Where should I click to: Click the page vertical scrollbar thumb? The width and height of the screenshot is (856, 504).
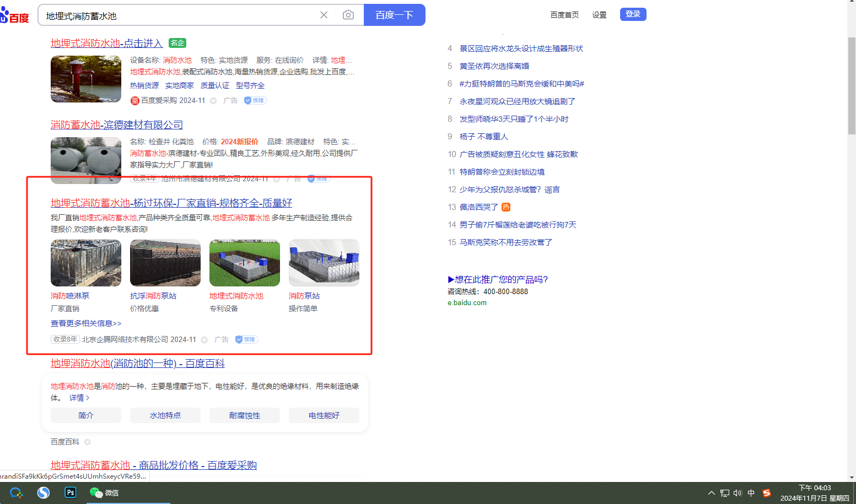852,85
